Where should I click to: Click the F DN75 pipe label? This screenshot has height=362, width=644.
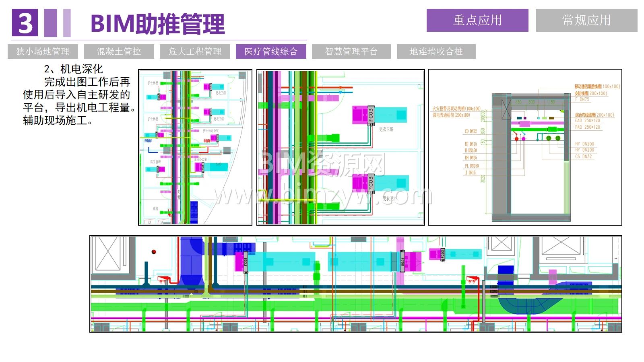pos(582,99)
